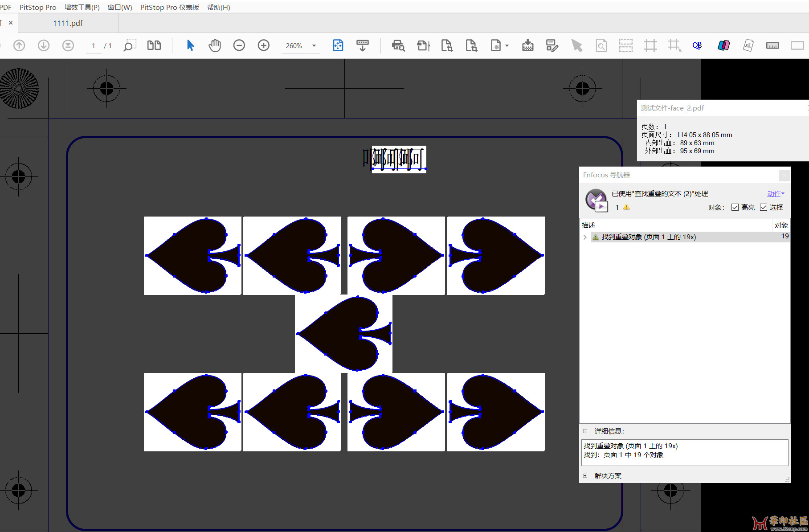809x532 pixels.
Task: Click the greyed page search icon
Action: tap(601, 45)
